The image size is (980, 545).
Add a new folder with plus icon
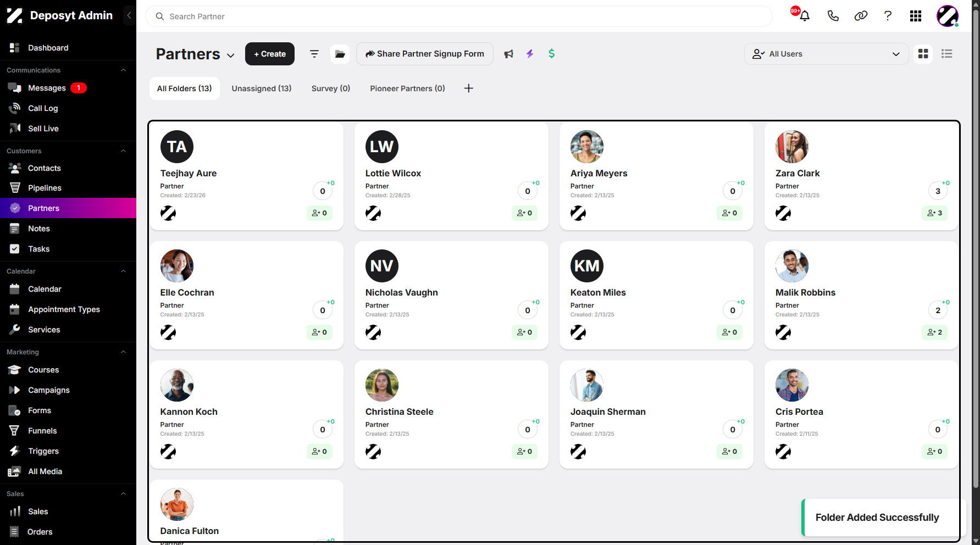(469, 88)
